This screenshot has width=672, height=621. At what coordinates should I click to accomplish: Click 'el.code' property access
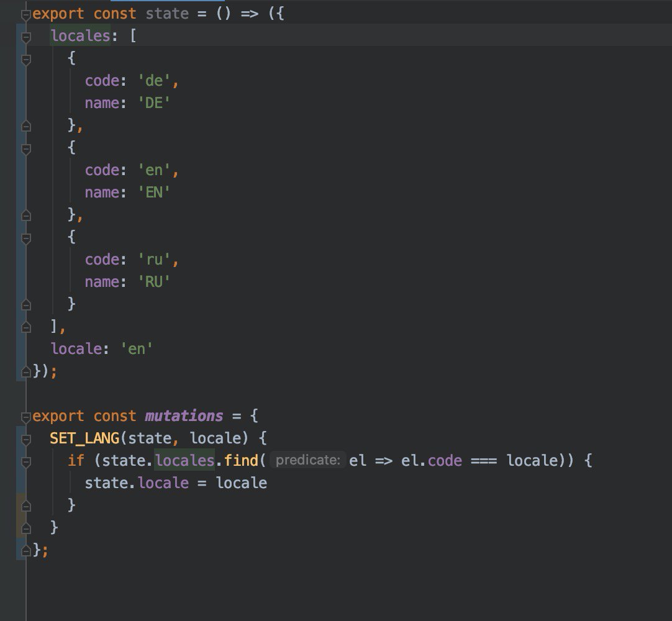coord(432,460)
